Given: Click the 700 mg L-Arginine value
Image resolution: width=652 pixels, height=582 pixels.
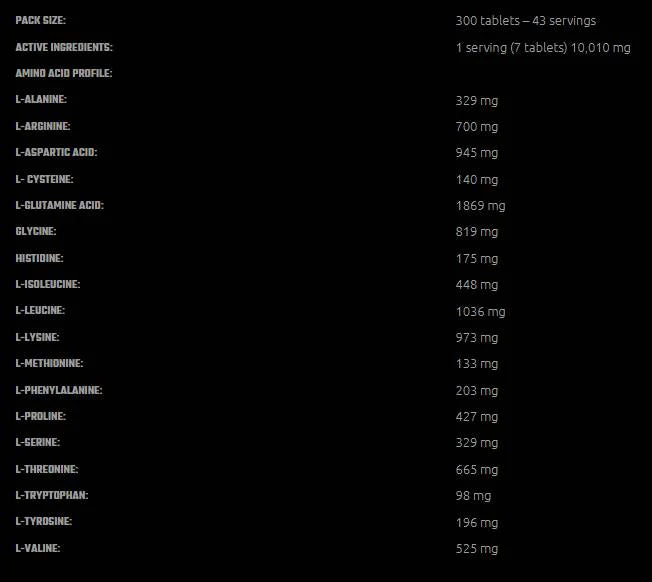Looking at the screenshot, I should [x=476, y=127].
